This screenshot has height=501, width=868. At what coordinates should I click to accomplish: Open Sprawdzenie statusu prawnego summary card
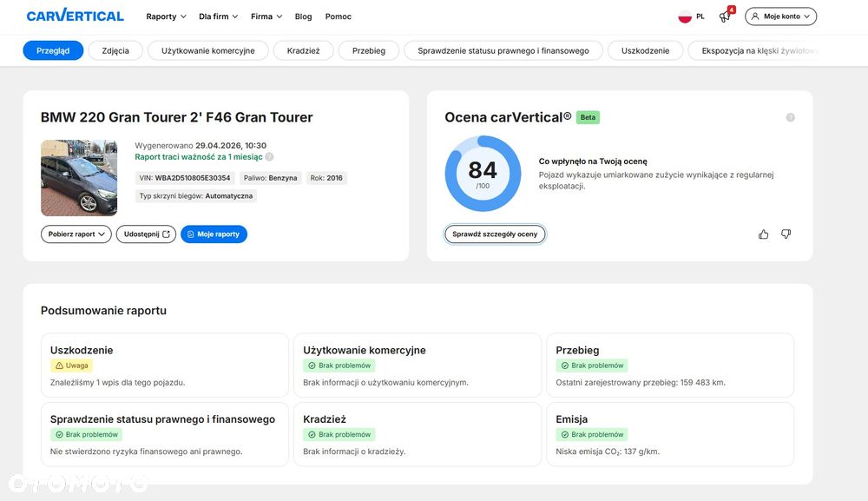165,434
